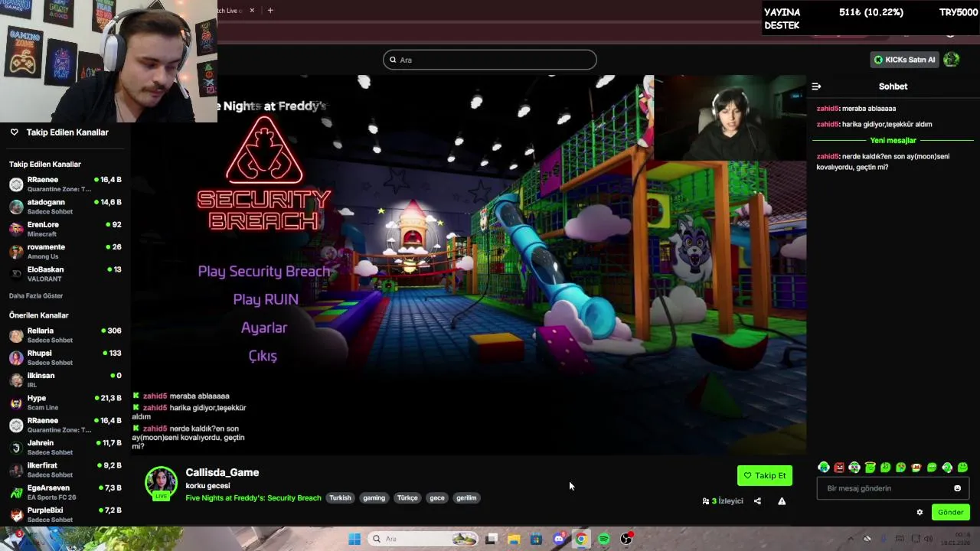The width and height of the screenshot is (980, 551).
Task: Open profile avatar next to KICKs button
Action: click(952, 60)
